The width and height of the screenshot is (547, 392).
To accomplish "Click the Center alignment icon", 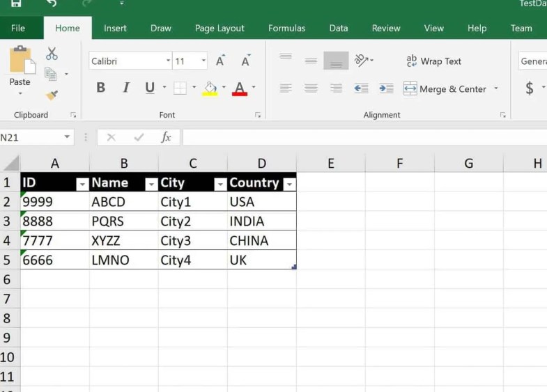I will 311,88.
